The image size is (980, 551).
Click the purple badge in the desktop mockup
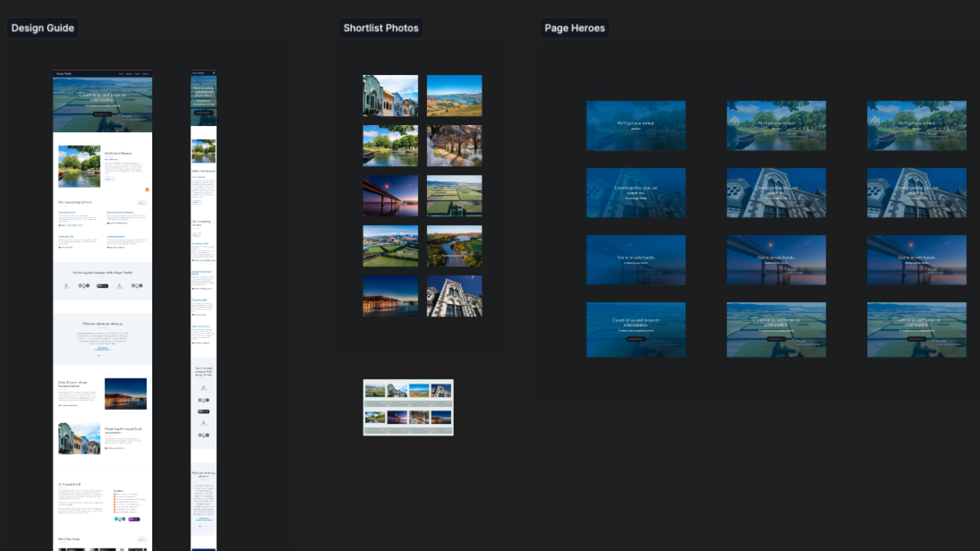134,519
